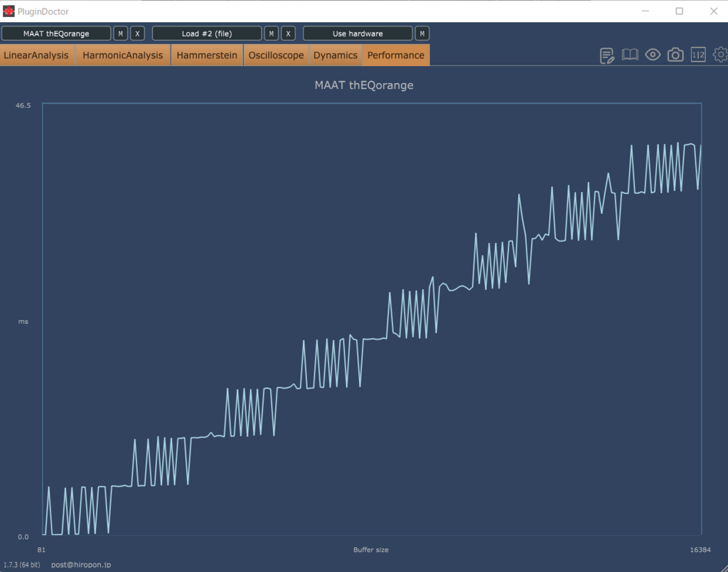Screen dimensions: 728x572
Task: Minimize the PluginDoctor window
Action: click(x=646, y=11)
